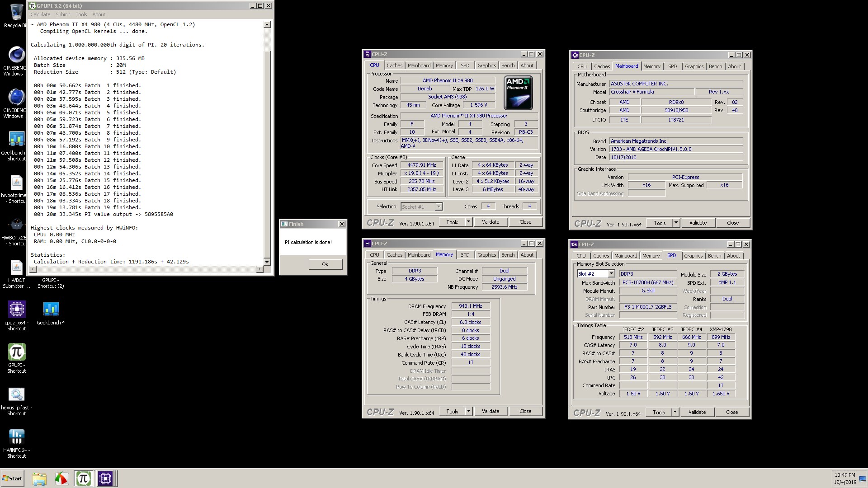Click the Core Voltage value 1.596 V
This screenshot has width=868, height=488.
[479, 105]
